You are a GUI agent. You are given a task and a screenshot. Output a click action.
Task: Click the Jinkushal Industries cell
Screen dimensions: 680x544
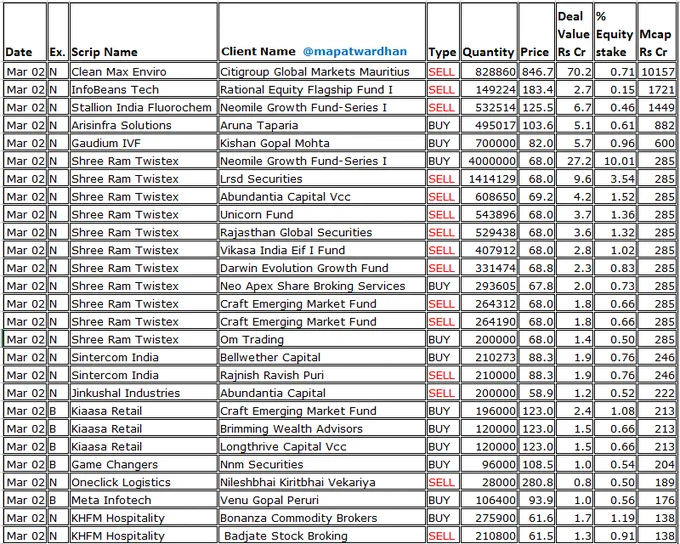coord(144,393)
